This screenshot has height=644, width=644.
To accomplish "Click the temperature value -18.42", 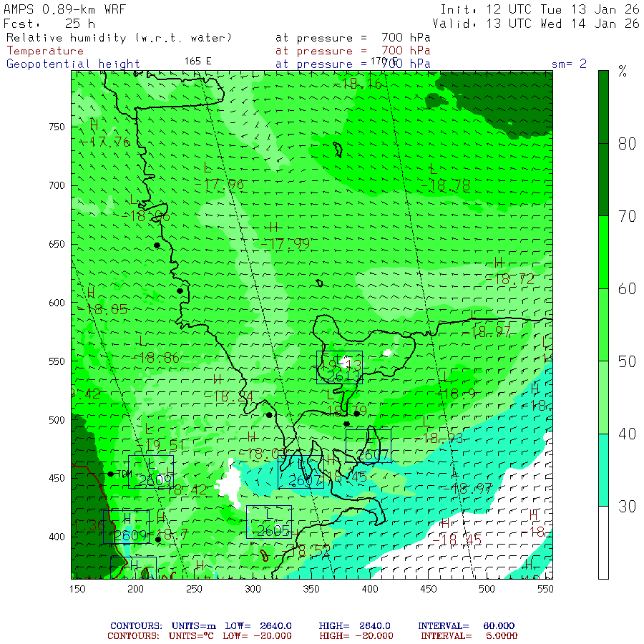I will coord(182,489).
